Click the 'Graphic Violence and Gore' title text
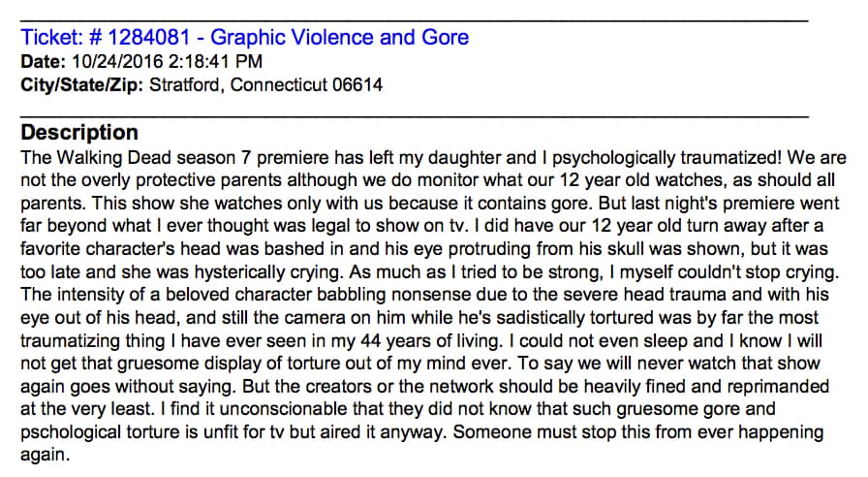This screenshot has width=868, height=477. pos(339,39)
